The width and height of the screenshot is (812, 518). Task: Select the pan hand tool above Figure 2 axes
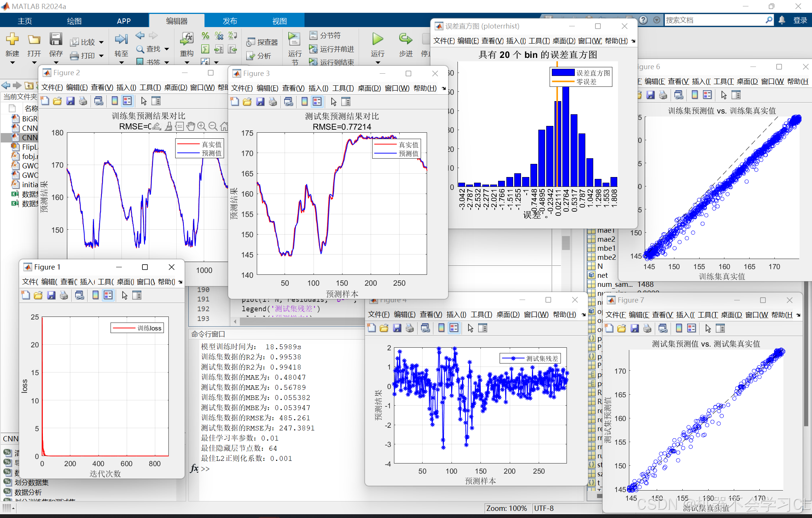[191, 126]
